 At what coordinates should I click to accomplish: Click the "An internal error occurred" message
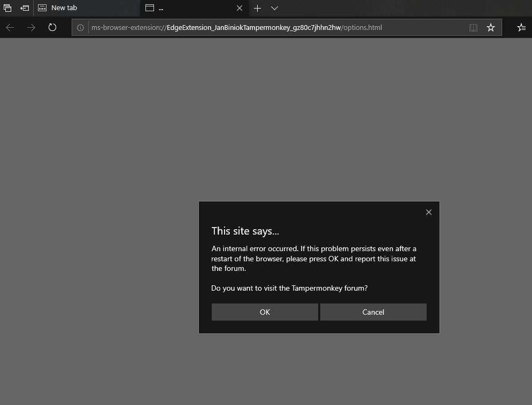pos(313,258)
